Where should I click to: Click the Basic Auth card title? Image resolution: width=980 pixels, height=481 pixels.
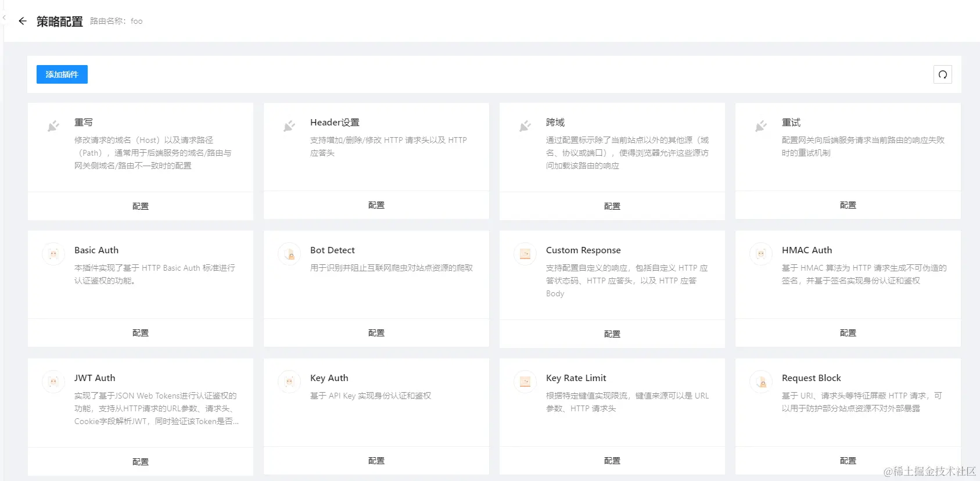(96, 250)
